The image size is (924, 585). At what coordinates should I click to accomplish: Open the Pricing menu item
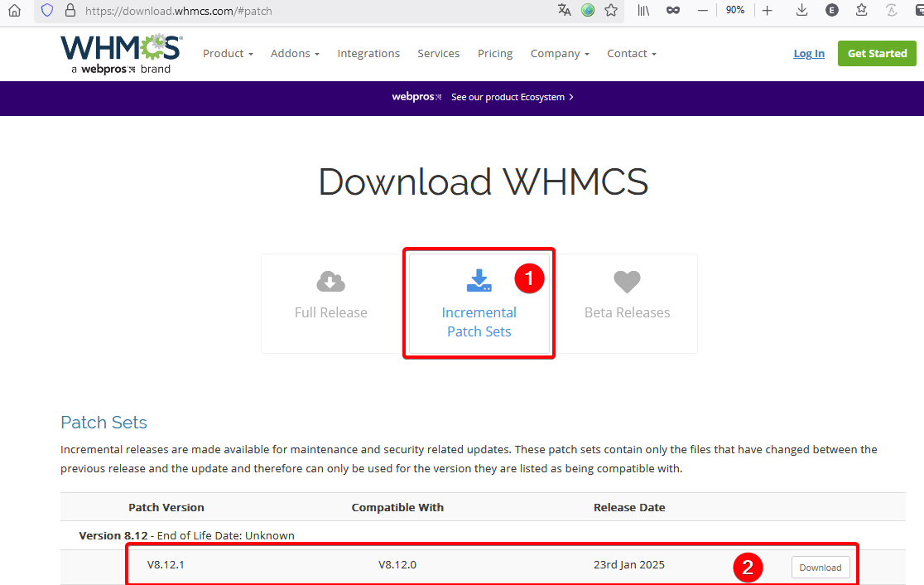coord(495,54)
